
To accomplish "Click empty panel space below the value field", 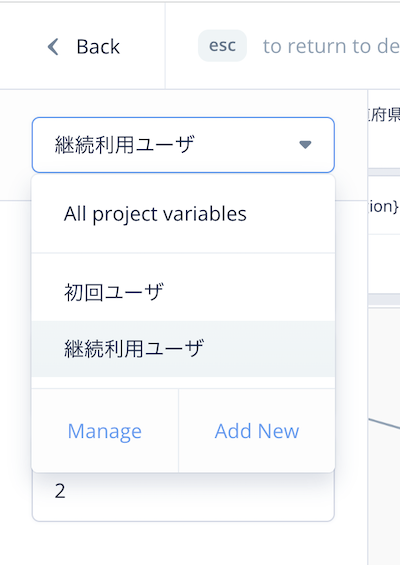I will click(183, 543).
